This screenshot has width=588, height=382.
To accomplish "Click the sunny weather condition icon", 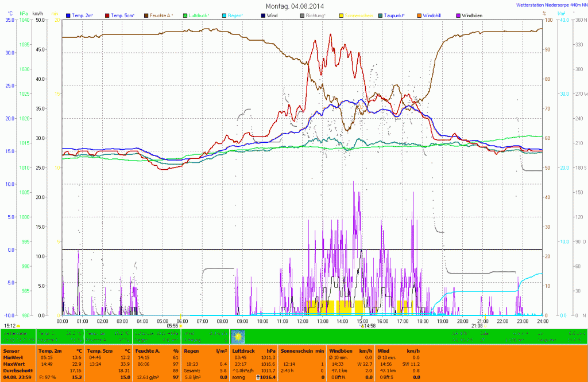I will 238,336.
